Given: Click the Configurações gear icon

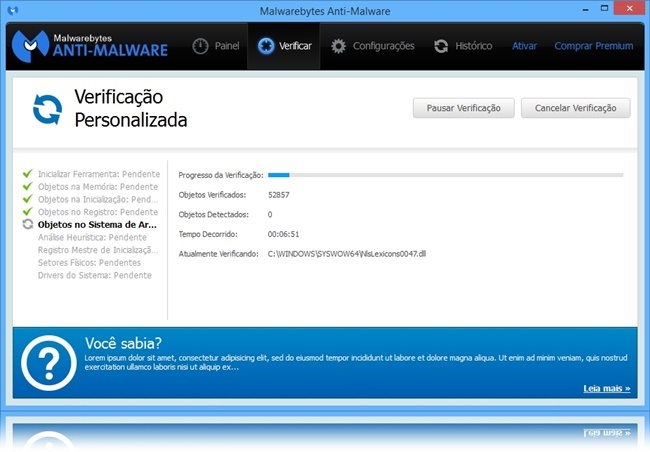Looking at the screenshot, I should (x=338, y=46).
